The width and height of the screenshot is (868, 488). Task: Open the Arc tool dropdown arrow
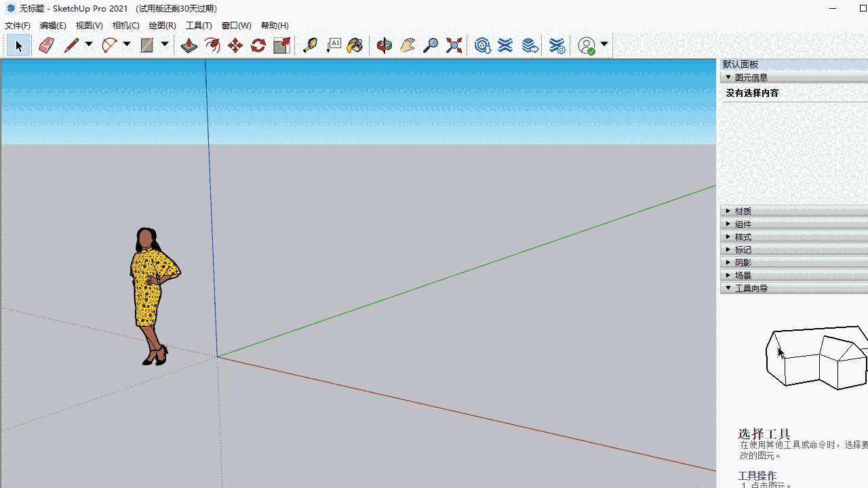(x=126, y=45)
